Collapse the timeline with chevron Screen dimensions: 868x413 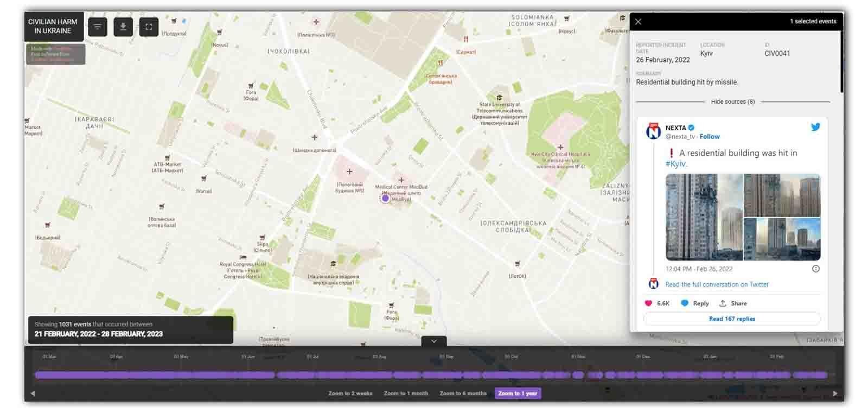[433, 341]
